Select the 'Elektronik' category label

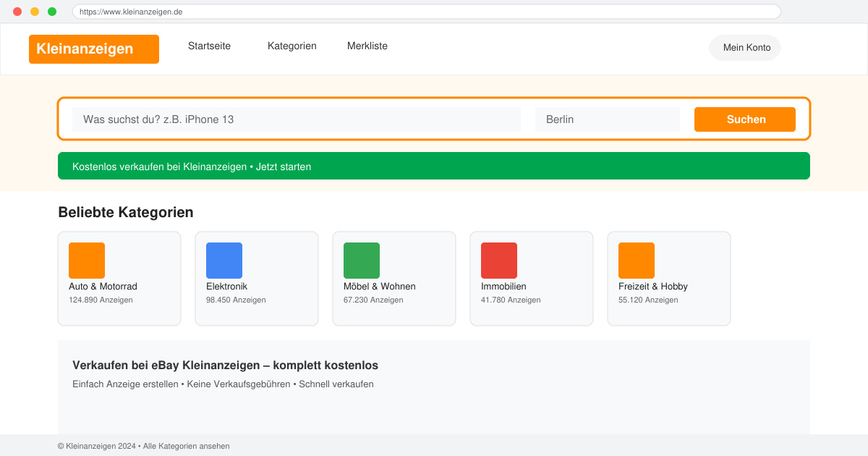click(x=226, y=287)
